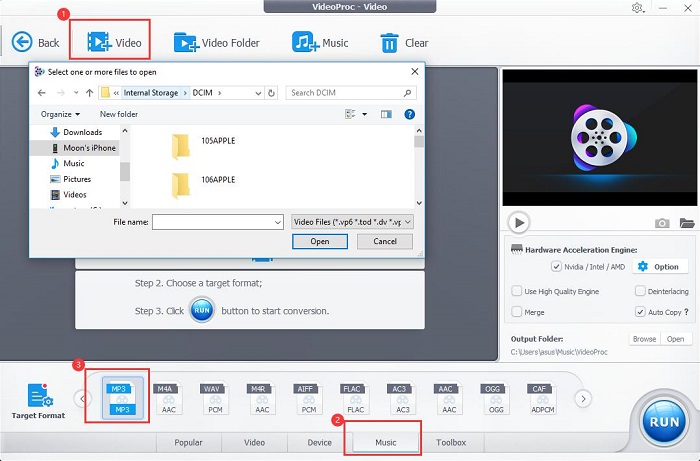
Task: Select the AC3 format
Action: (402, 398)
